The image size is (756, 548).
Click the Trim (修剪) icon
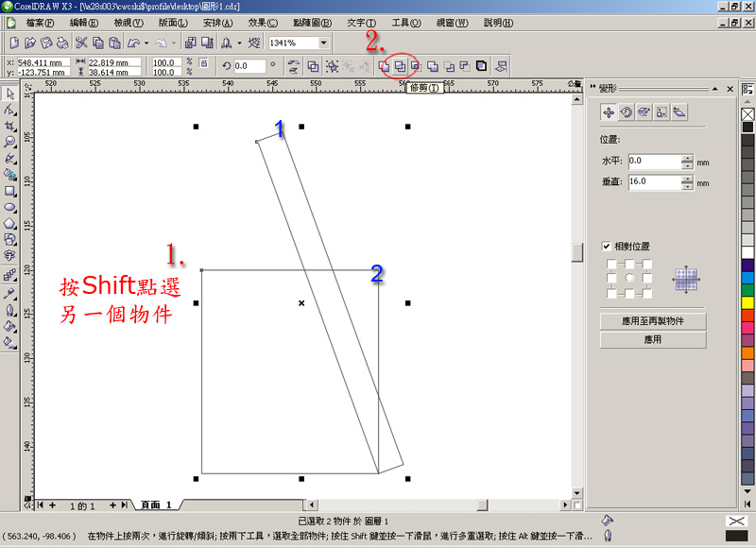400,66
